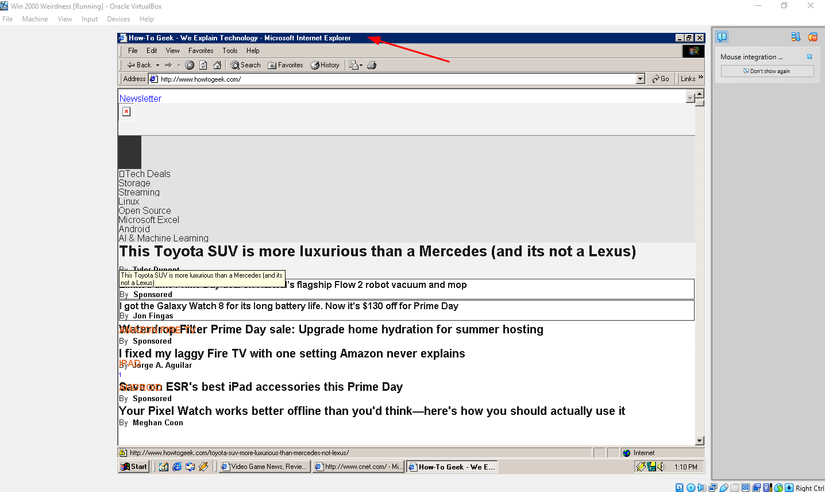Open Pixel Watch offline article link
The image size is (825, 492).
[x=372, y=411]
